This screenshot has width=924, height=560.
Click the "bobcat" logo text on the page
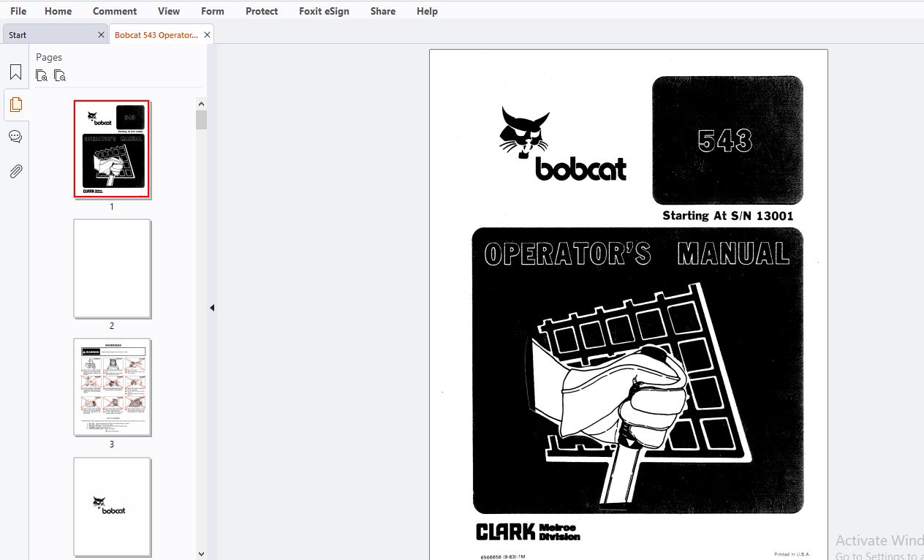pyautogui.click(x=581, y=169)
